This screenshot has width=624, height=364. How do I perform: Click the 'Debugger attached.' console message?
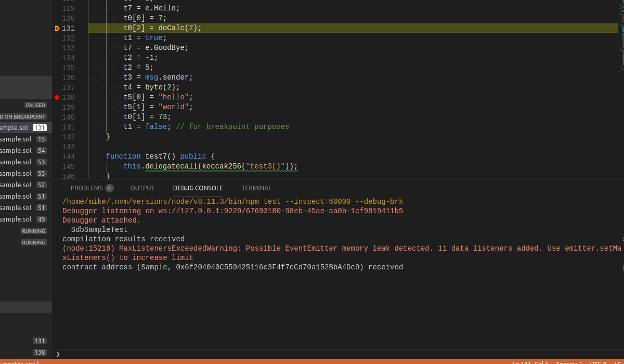[x=101, y=220]
